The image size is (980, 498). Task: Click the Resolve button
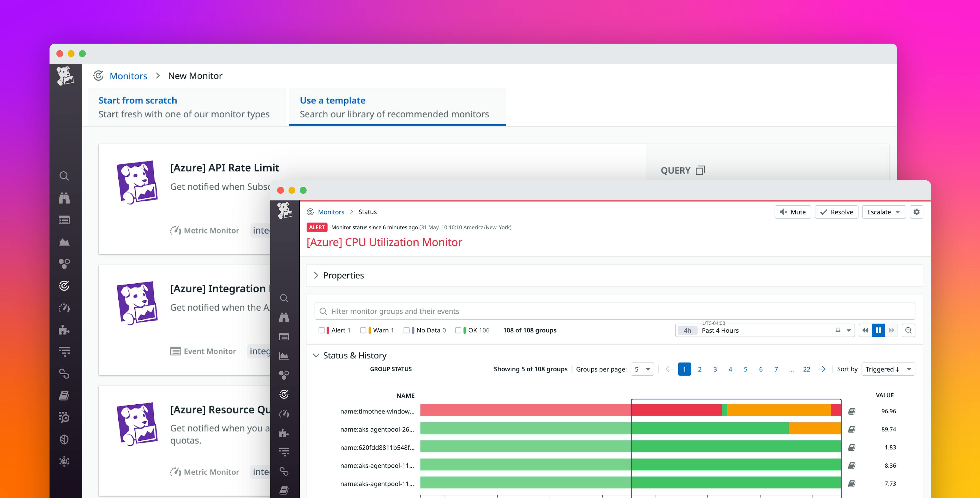point(837,212)
